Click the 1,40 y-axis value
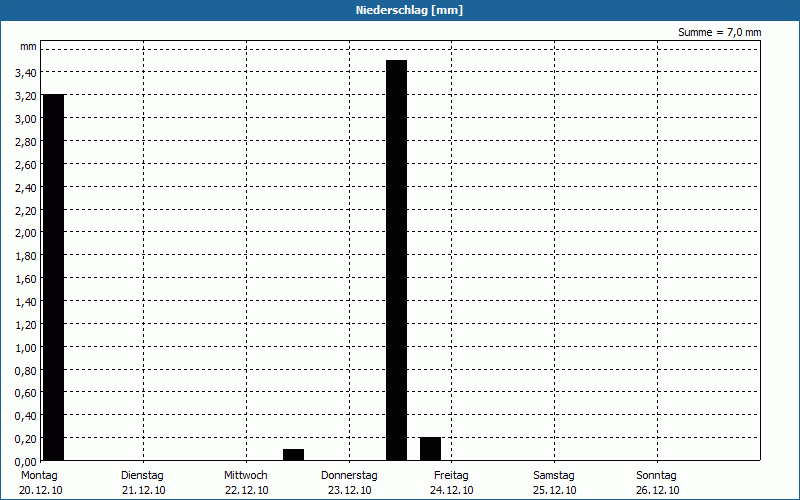Image resolution: width=800 pixels, height=500 pixels. (x=26, y=302)
